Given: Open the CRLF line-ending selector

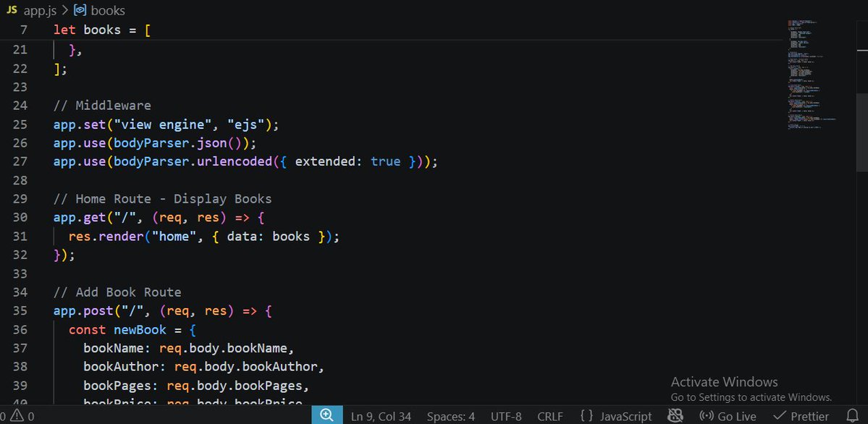Looking at the screenshot, I should [x=550, y=415].
